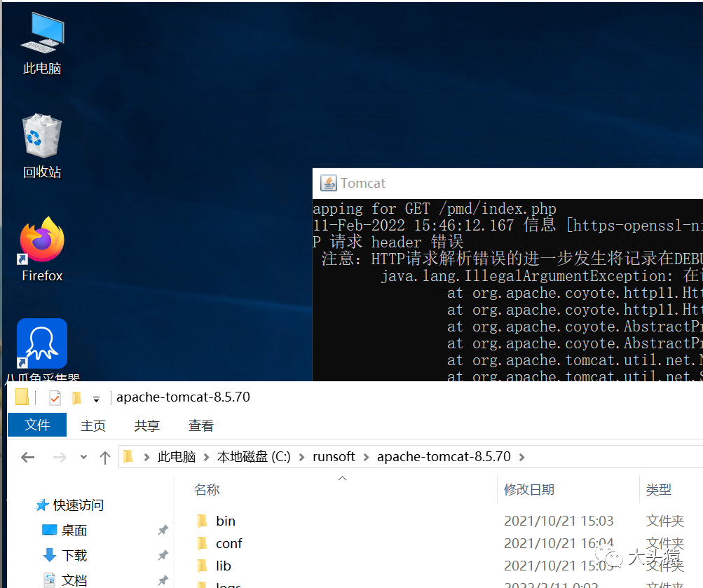Image resolution: width=703 pixels, height=588 pixels.
Task: Click the Tomcat window title text
Action: (x=362, y=183)
